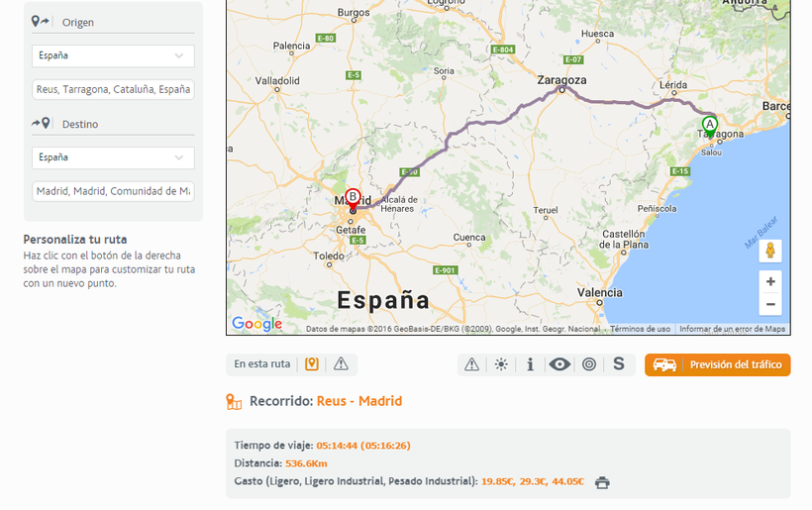Toggle the 'S' icon in the toolbar
This screenshot has width=812, height=510.
[619, 364]
